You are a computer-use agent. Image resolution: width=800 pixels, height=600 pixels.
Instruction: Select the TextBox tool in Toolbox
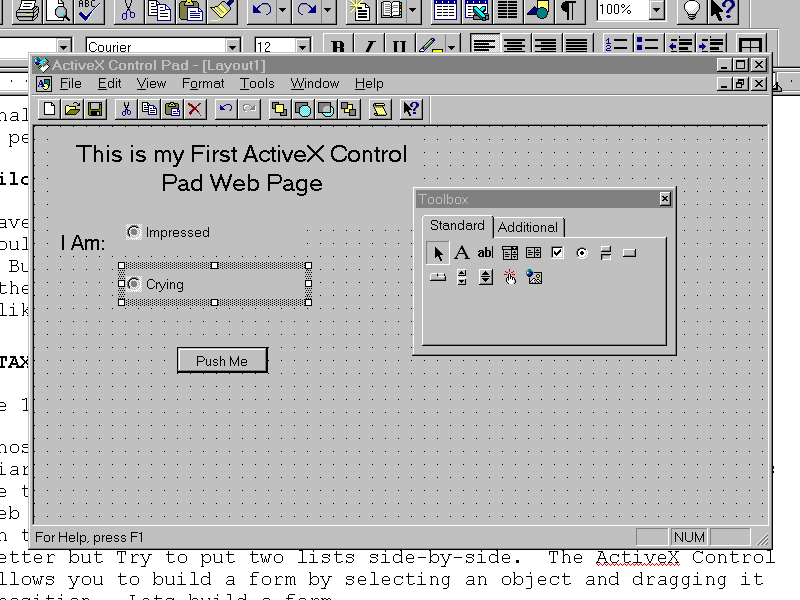tap(485, 253)
